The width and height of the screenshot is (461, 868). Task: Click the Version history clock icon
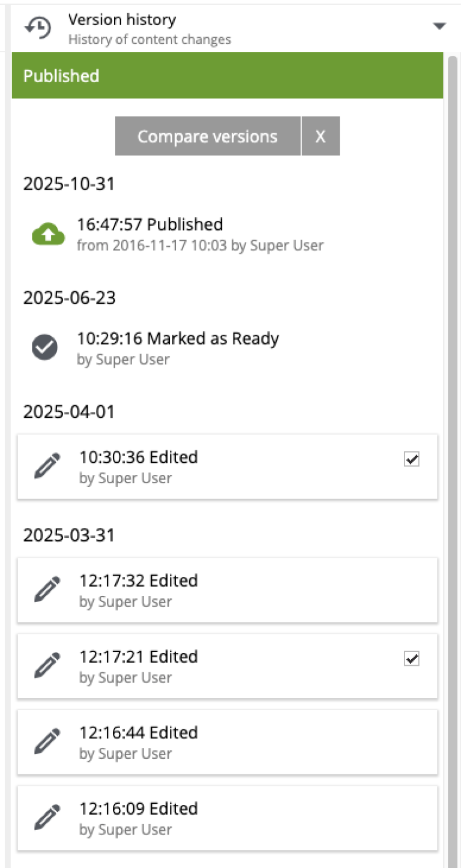pos(36,28)
